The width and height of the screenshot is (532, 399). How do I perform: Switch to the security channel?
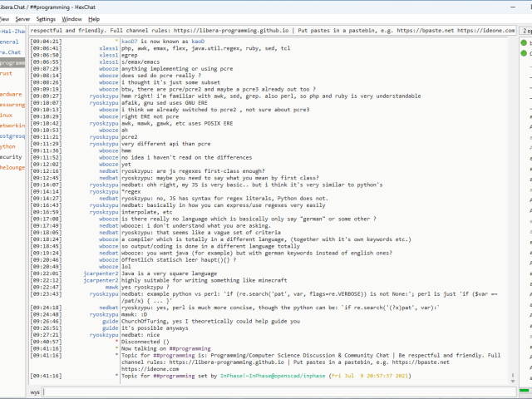11,156
